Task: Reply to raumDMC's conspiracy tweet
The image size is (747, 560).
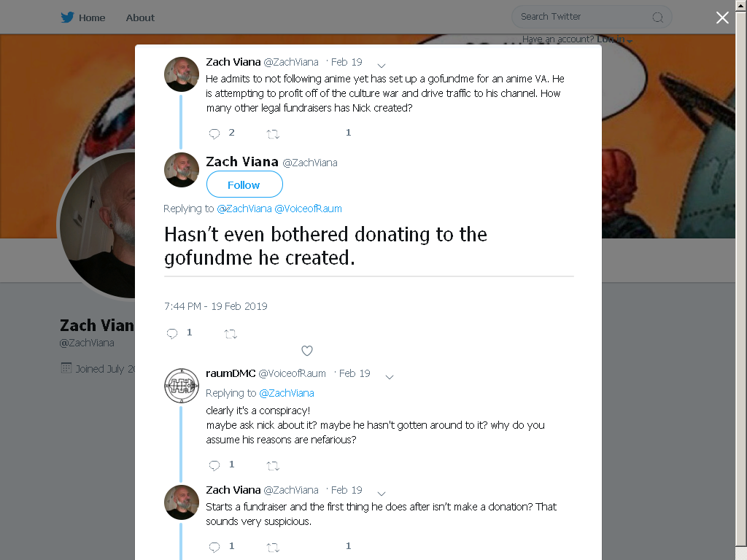Action: 214,465
